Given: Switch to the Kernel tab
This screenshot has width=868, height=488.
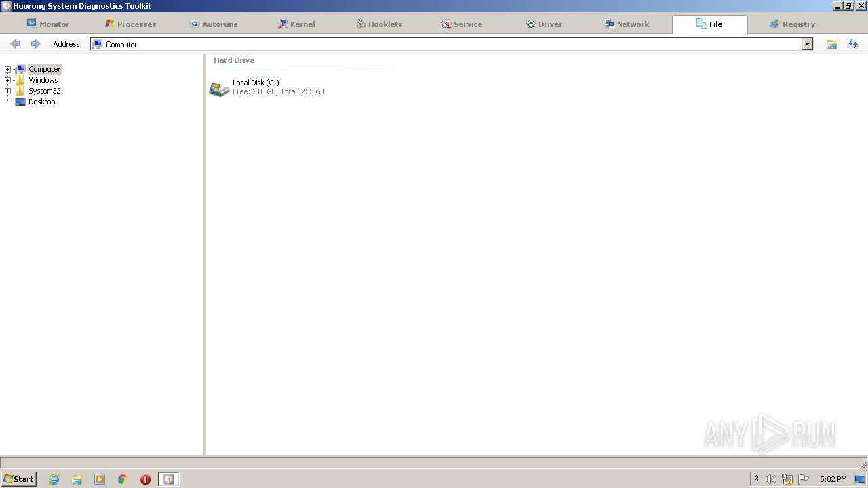Looking at the screenshot, I should 296,24.
